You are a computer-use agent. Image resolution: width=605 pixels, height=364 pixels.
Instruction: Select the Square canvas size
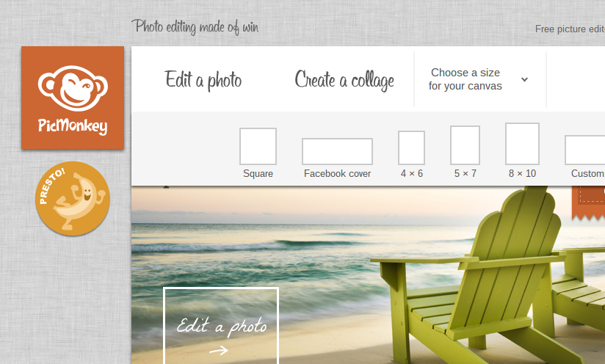(x=258, y=147)
